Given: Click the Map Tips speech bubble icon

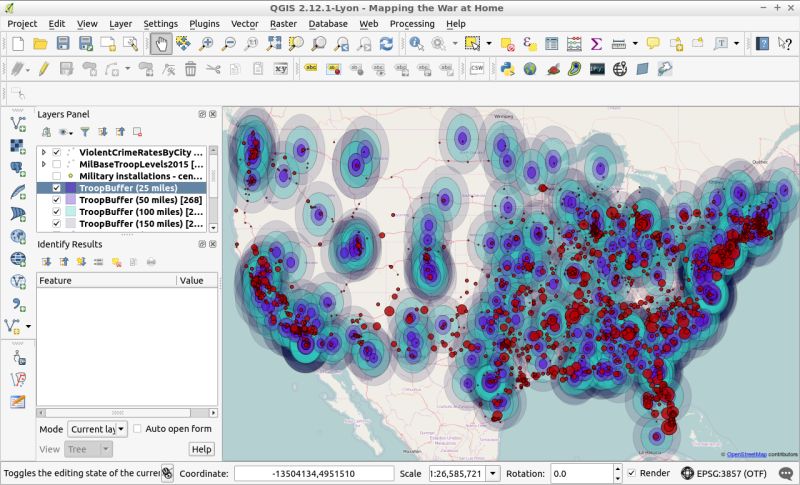Looking at the screenshot, I should pyautogui.click(x=653, y=43).
